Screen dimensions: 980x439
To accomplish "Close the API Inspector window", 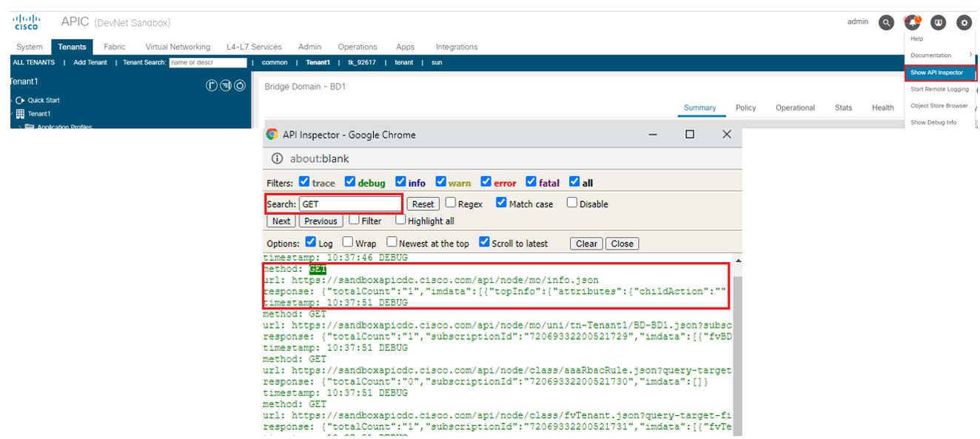I will (x=727, y=134).
